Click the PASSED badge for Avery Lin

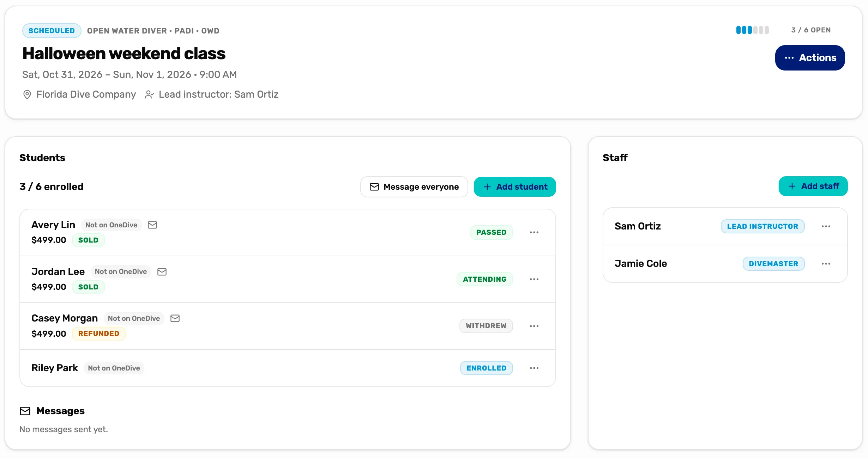(491, 232)
